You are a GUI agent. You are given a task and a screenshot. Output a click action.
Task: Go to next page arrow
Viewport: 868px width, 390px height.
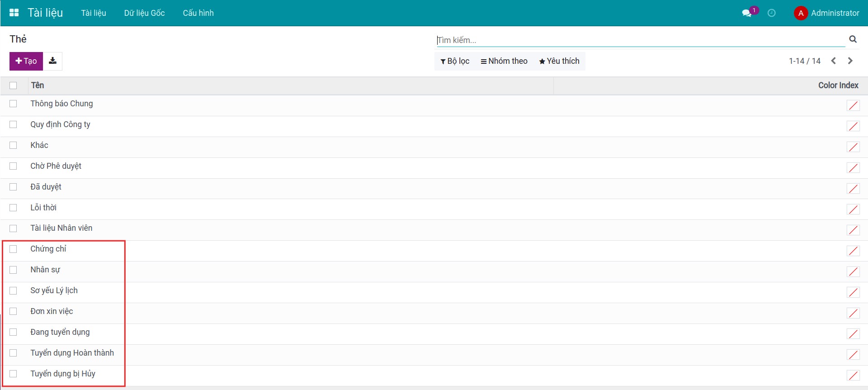[850, 61]
